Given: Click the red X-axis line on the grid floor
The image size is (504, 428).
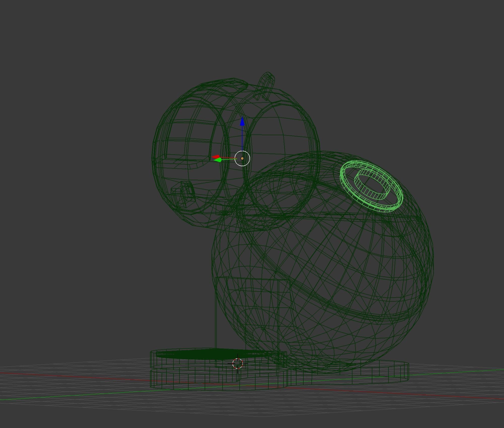Looking at the screenshot, I should point(76,377).
